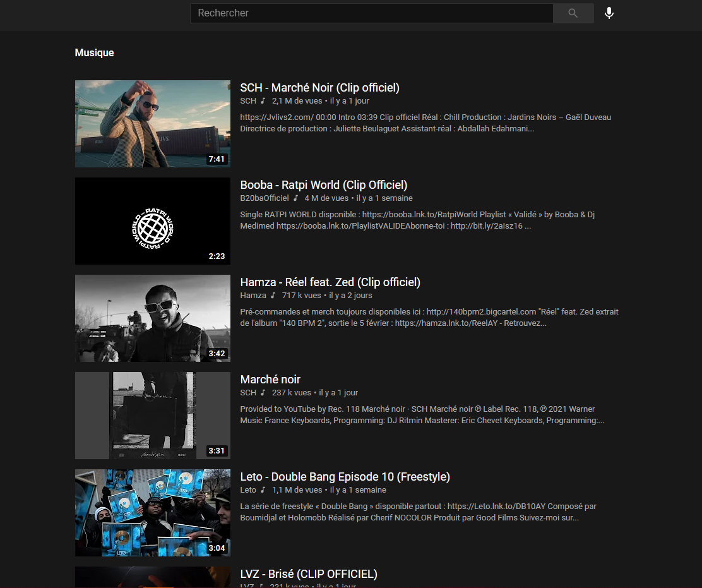Click music note icon beside SCH with 2,1 M de vues
702x588 pixels.
263,101
